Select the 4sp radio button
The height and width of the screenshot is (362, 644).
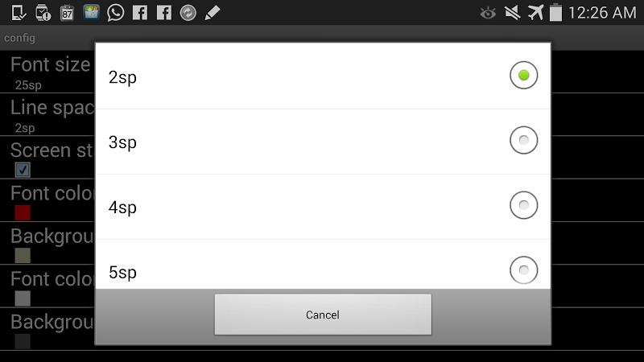click(524, 205)
